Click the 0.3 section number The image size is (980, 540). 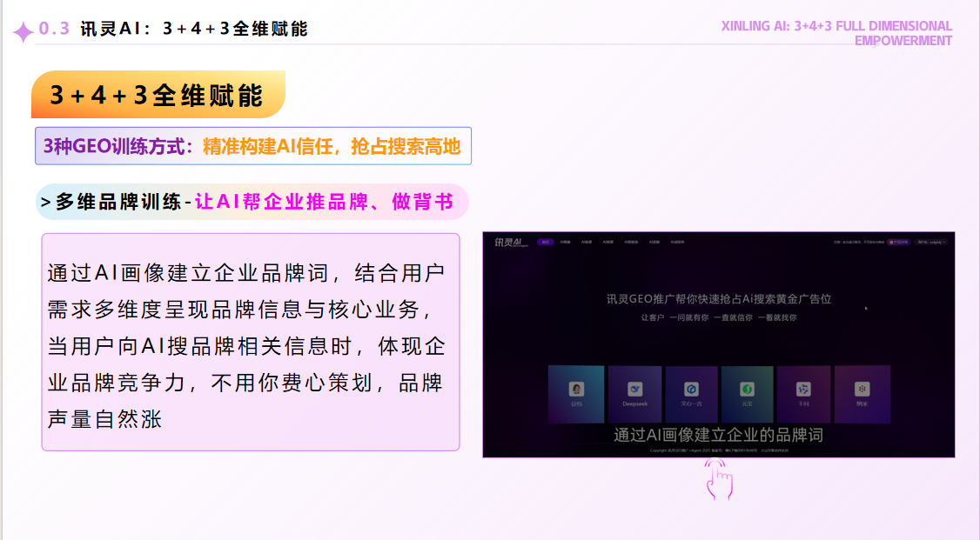pos(54,29)
